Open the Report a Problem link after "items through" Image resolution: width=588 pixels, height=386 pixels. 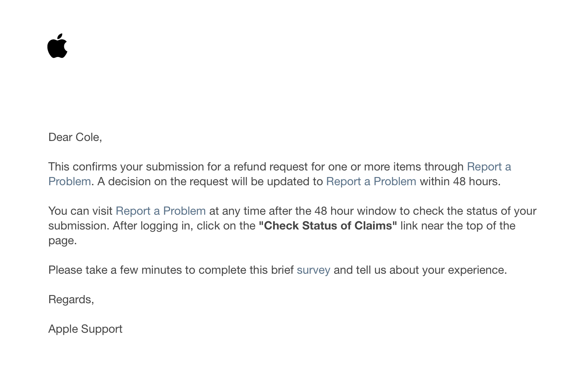click(488, 167)
